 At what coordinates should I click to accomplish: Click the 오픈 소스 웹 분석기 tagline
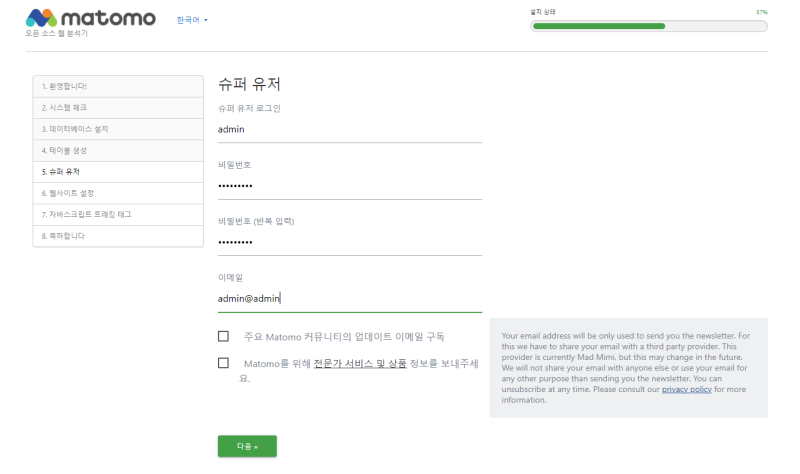57,34
